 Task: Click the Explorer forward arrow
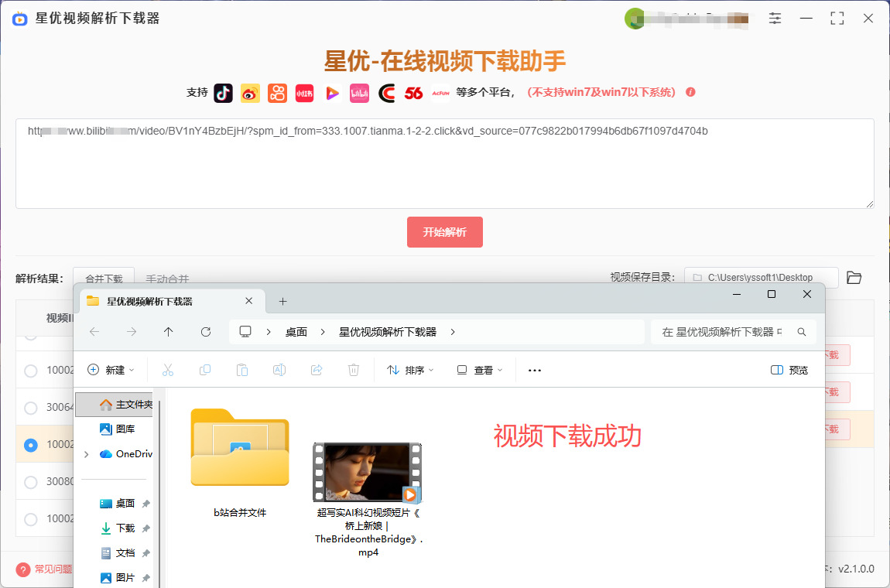point(132,332)
